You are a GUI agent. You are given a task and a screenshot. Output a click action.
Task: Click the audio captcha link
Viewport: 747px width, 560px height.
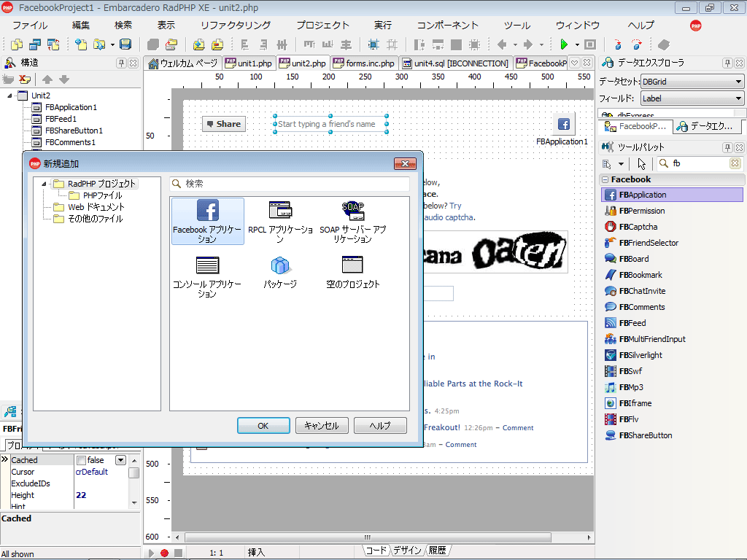[x=449, y=217]
